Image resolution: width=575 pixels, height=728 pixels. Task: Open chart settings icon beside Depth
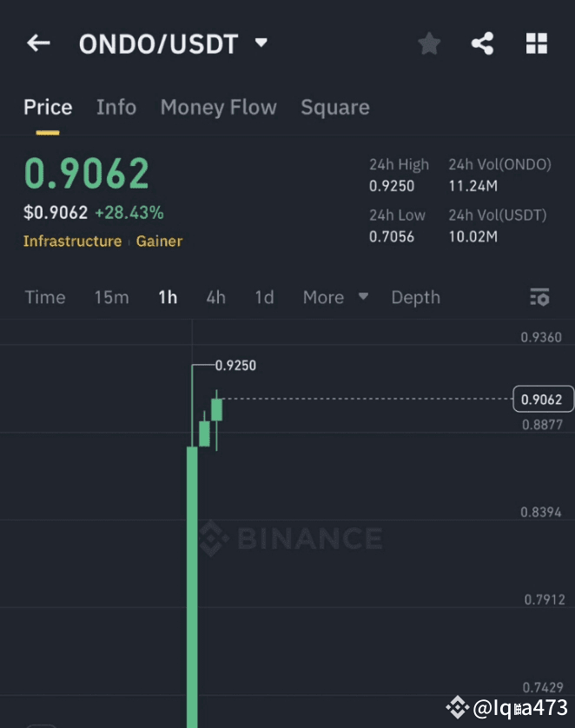pyautogui.click(x=539, y=297)
